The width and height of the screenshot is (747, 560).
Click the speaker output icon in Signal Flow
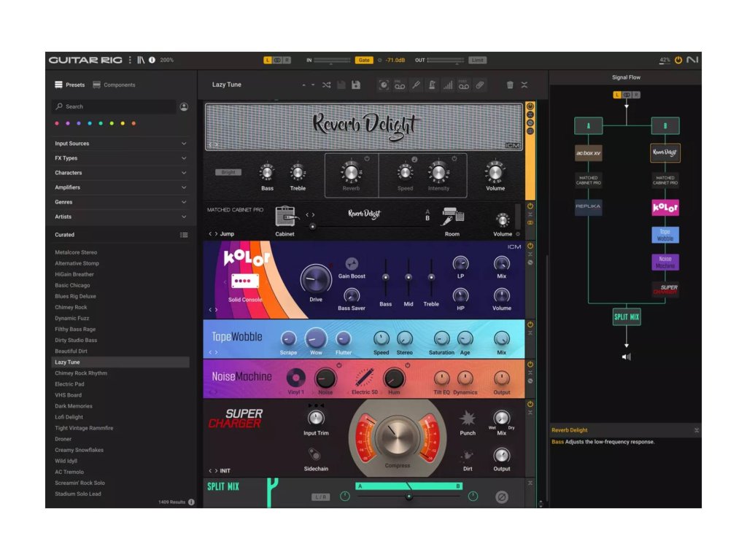tap(627, 357)
